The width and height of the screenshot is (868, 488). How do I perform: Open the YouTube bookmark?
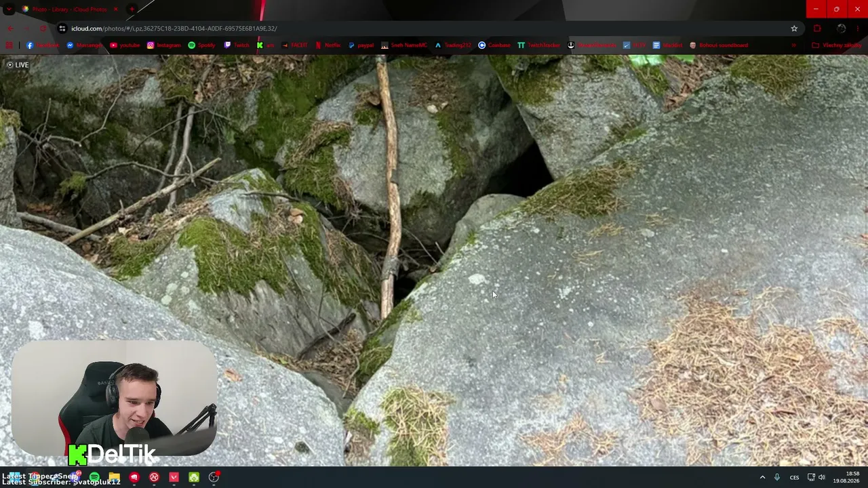coord(125,45)
